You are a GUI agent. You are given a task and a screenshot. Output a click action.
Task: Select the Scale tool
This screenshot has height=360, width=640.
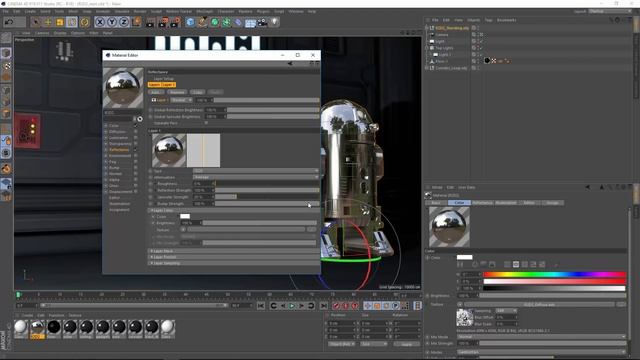[60, 22]
